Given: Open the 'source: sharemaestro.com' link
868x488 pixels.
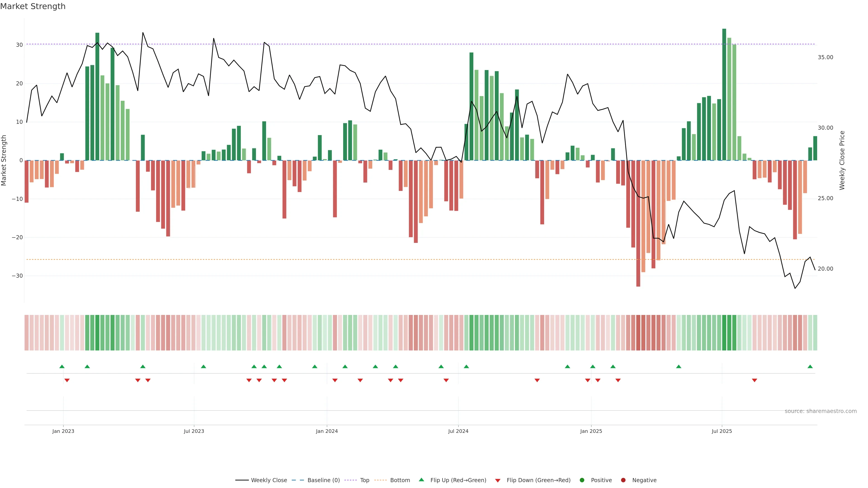Looking at the screenshot, I should tap(821, 411).
